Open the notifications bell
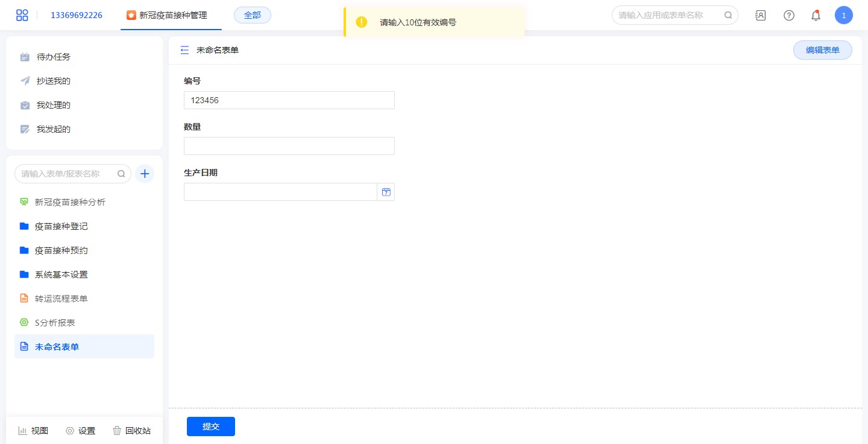 click(x=816, y=16)
